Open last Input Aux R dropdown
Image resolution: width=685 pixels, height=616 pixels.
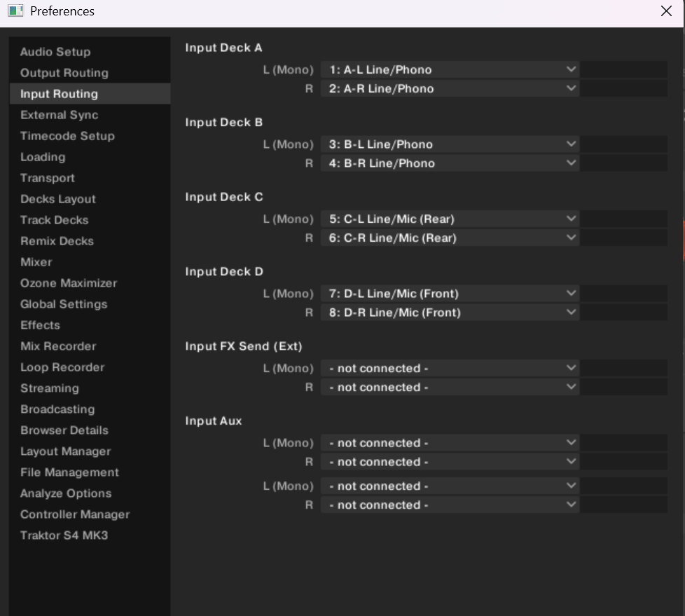click(x=450, y=505)
